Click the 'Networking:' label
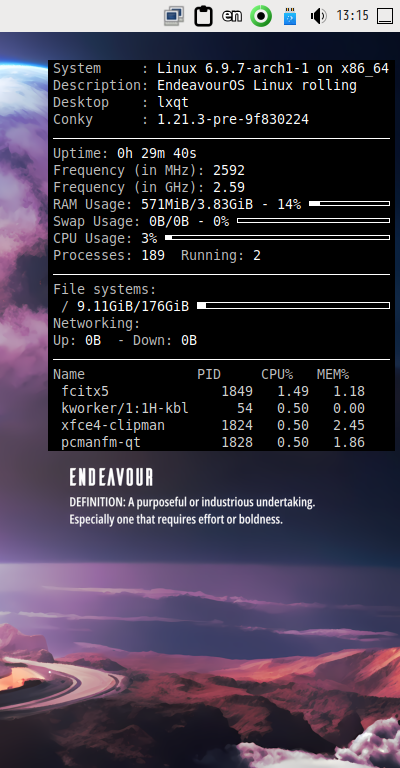 tap(96, 324)
